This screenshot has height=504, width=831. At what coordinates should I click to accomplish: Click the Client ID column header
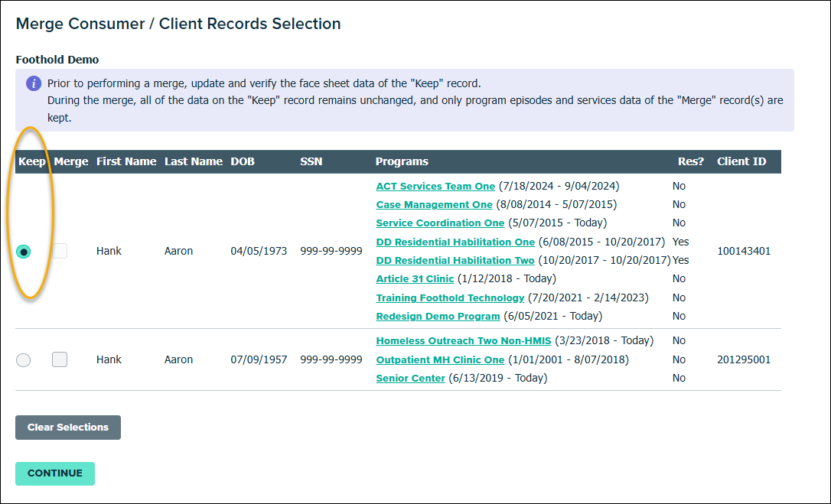[741, 161]
